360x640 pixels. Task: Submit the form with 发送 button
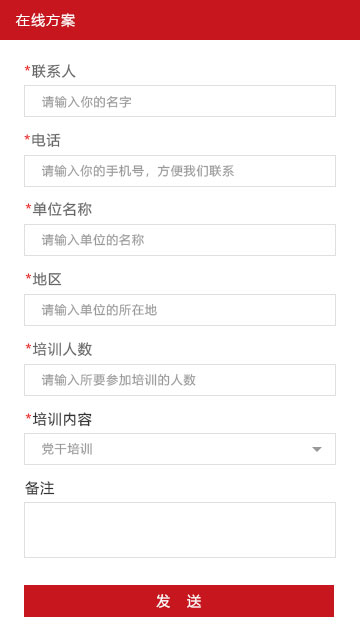(179, 601)
